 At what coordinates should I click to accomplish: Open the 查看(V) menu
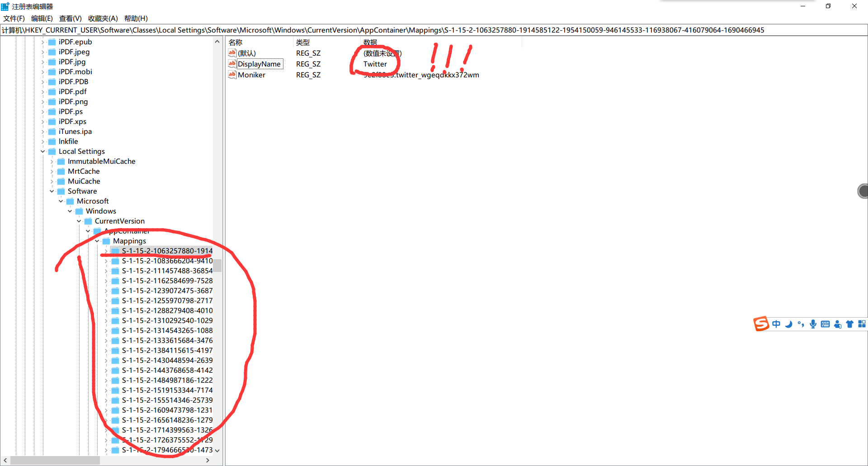tap(71, 19)
